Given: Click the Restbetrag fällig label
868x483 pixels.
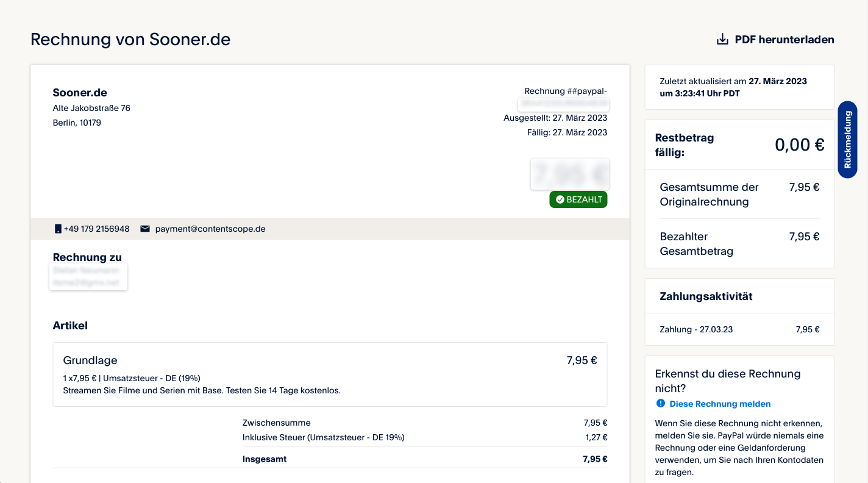Looking at the screenshot, I should [685, 145].
